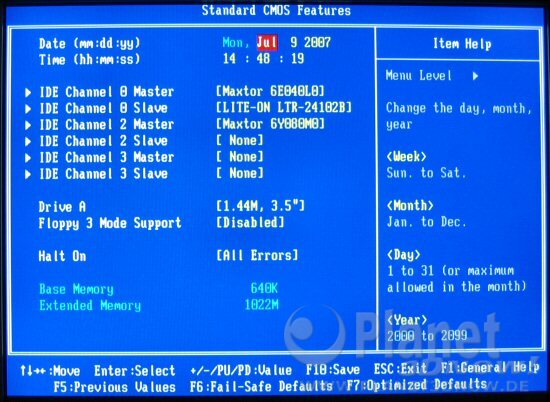
Task: Expand the IDE Channel 2 Master arrow
Action: pos(28,125)
